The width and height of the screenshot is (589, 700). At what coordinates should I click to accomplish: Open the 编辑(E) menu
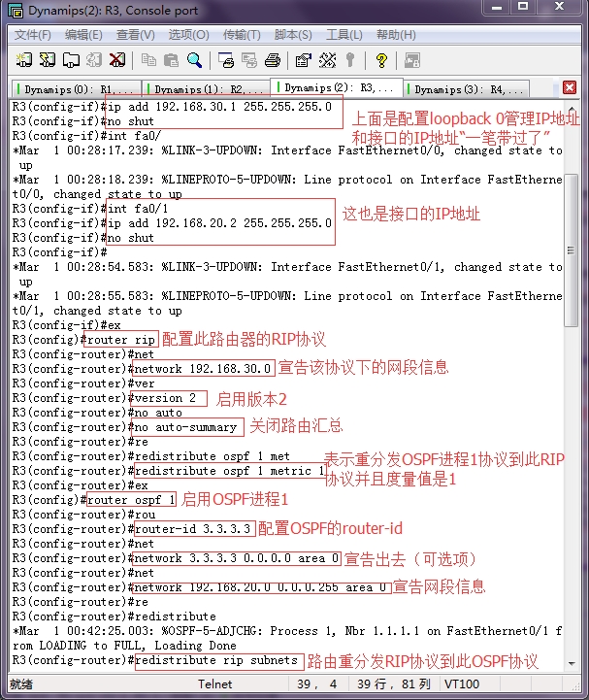click(x=83, y=35)
